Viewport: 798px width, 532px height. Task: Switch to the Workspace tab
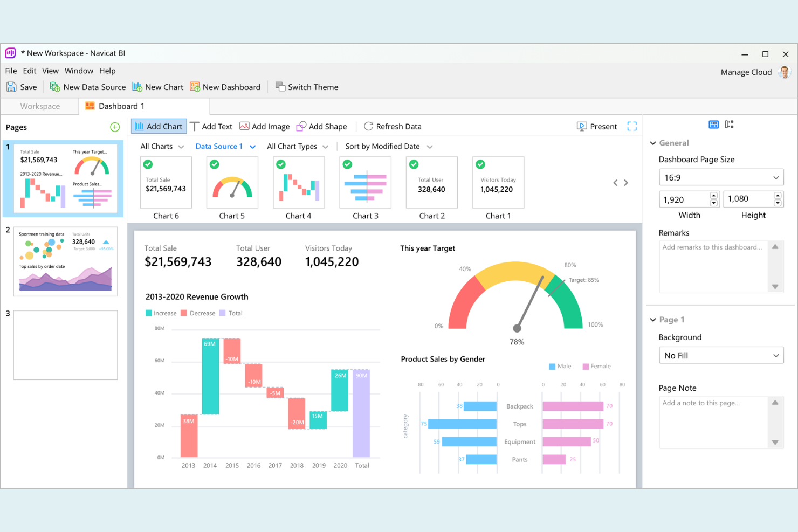40,106
